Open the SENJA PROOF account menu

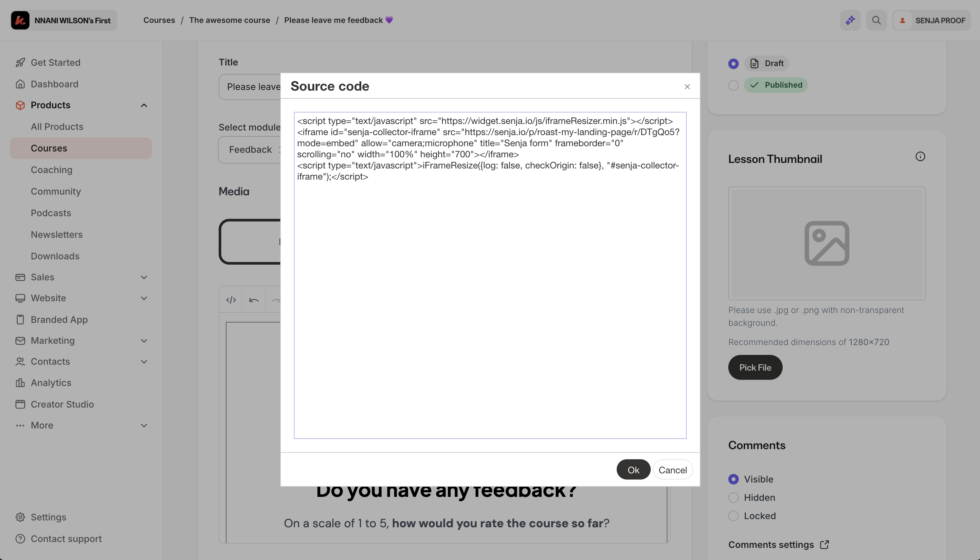pyautogui.click(x=932, y=20)
